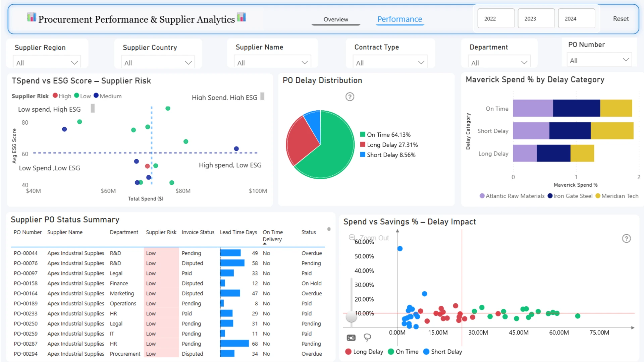Filter by year 2022
The width and height of the screenshot is (644, 362).
pyautogui.click(x=496, y=18)
